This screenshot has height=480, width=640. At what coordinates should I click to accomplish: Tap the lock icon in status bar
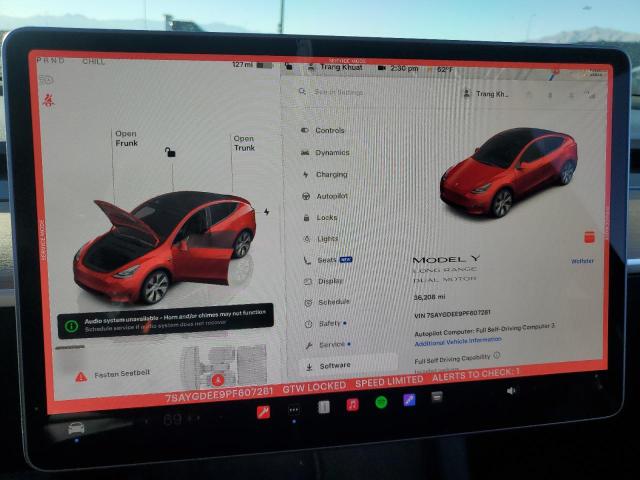(289, 66)
